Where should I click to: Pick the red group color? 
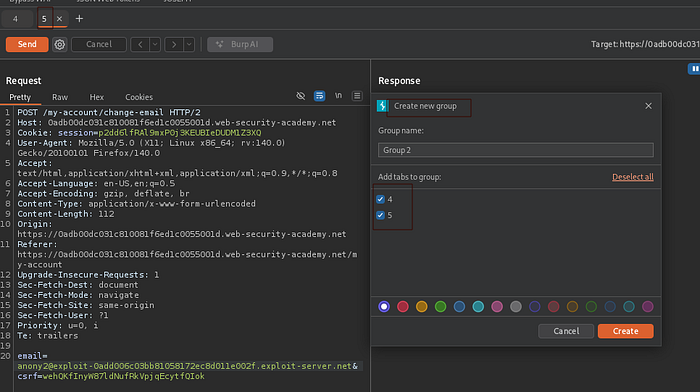(403, 306)
